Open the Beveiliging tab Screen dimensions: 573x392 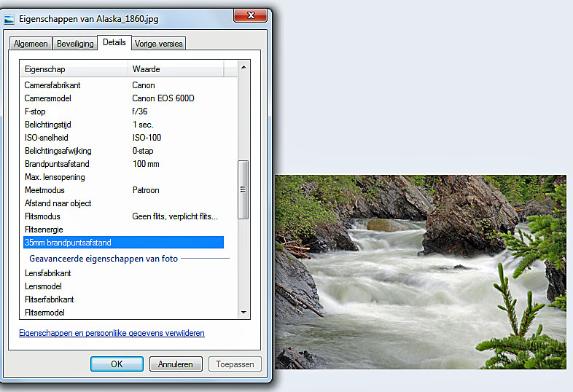[x=75, y=44]
